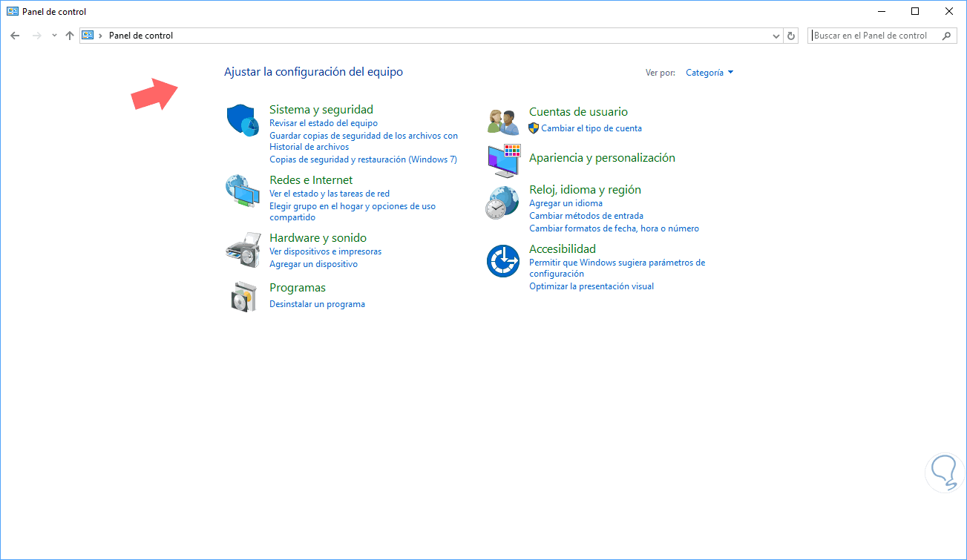The width and height of the screenshot is (967, 560).
Task: Maximize the Panel de control window
Action: pos(916,11)
